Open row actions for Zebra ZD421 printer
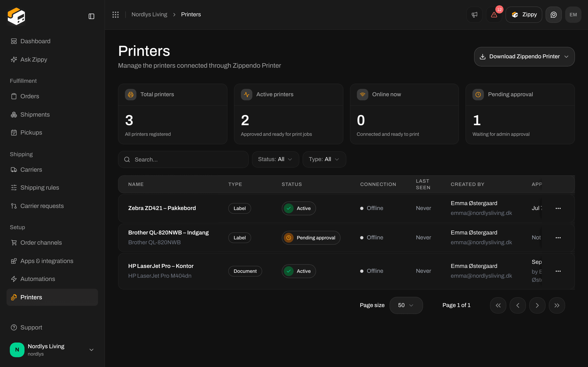 (558, 208)
